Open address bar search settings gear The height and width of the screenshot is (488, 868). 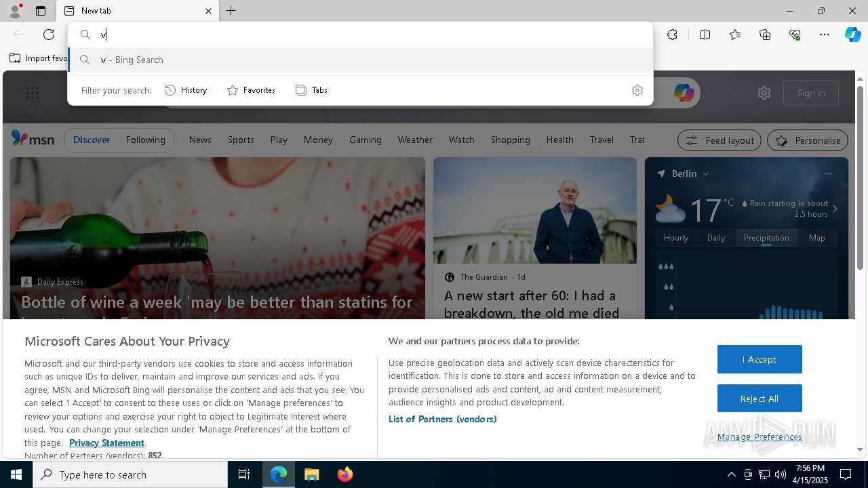coord(637,90)
